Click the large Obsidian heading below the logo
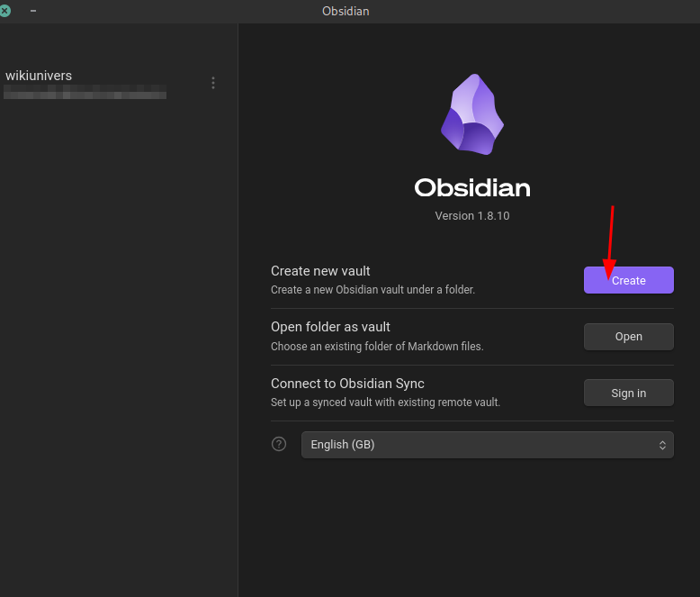The height and width of the screenshot is (597, 700). pos(471,187)
